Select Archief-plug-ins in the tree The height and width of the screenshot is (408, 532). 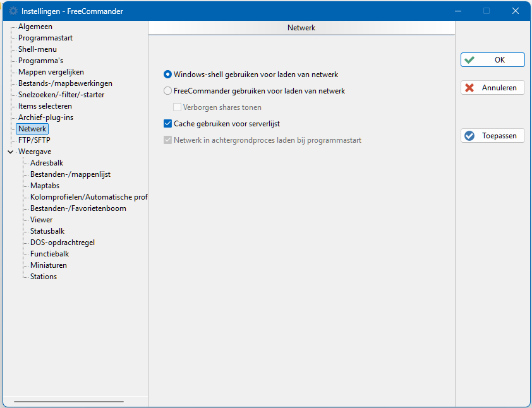click(x=45, y=117)
